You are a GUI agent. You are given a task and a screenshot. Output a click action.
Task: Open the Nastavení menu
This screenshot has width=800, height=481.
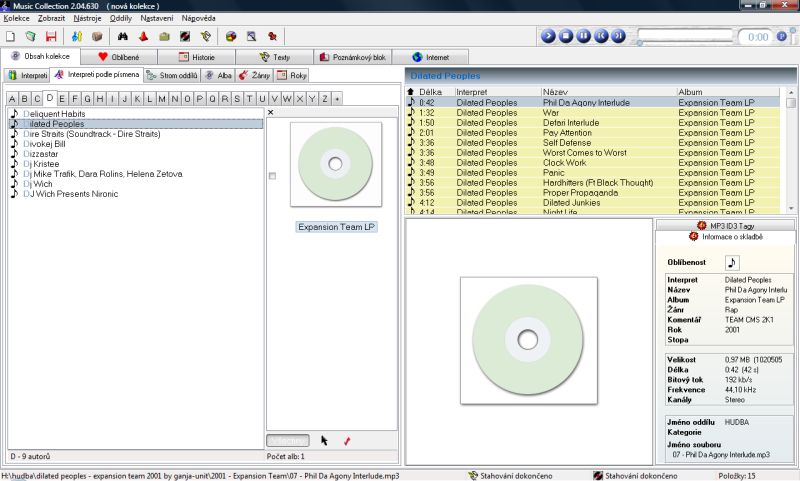157,18
